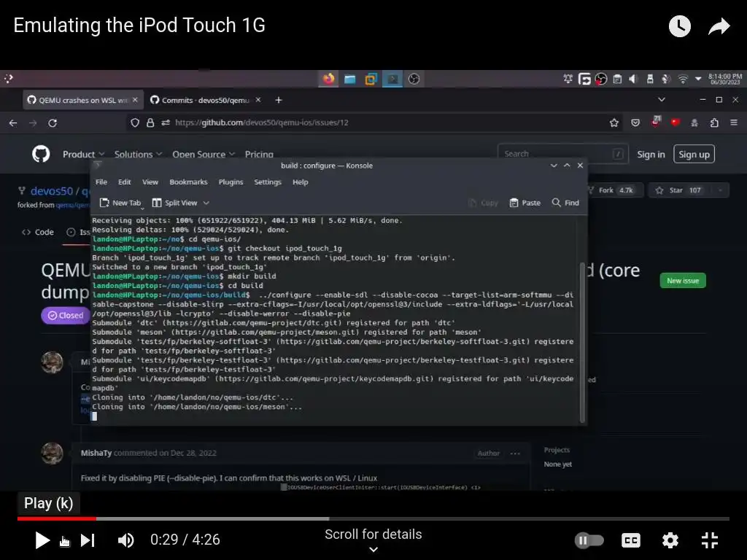Click the WiFi system tray icon
The width and height of the screenshot is (747, 560).
683,79
